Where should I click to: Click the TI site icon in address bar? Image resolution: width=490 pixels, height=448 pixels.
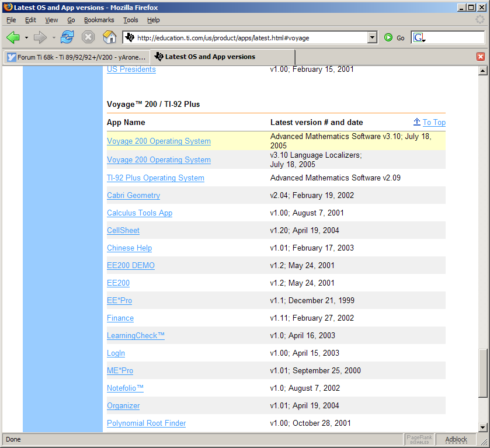(130, 38)
